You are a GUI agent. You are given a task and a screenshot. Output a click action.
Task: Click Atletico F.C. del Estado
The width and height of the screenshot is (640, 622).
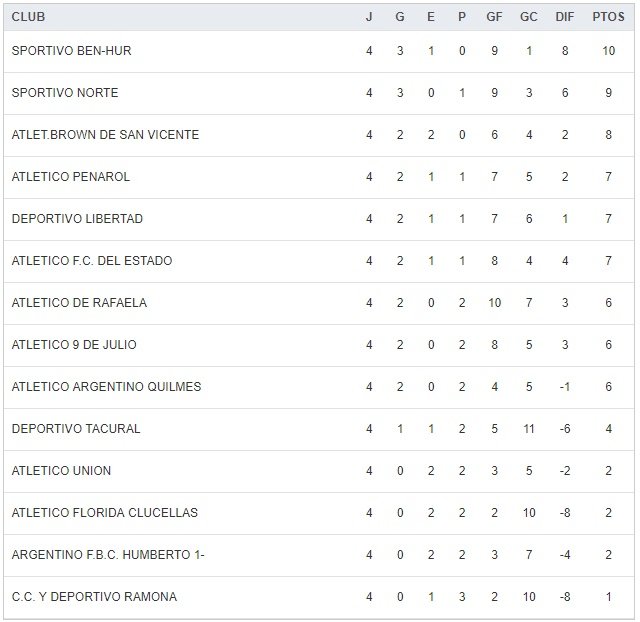point(92,261)
